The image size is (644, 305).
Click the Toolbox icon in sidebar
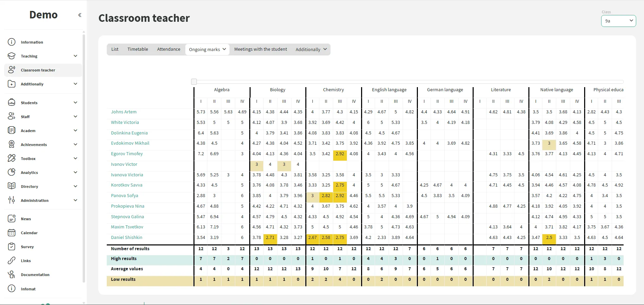click(12, 158)
